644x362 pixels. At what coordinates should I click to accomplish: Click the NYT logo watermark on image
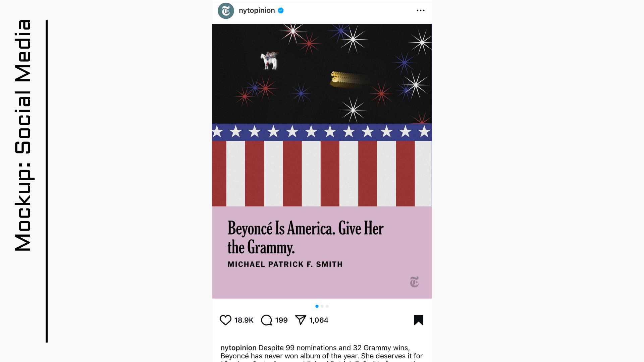[x=415, y=282]
